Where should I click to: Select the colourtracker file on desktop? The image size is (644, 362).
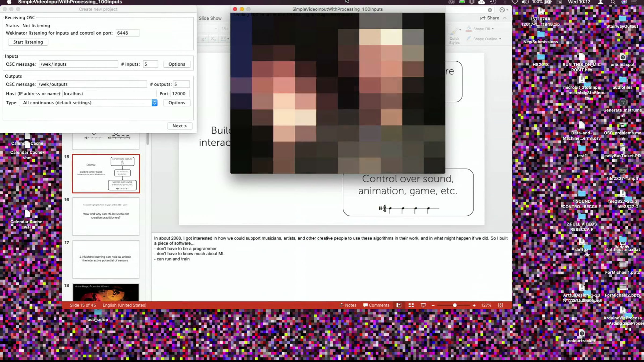(x=582, y=336)
